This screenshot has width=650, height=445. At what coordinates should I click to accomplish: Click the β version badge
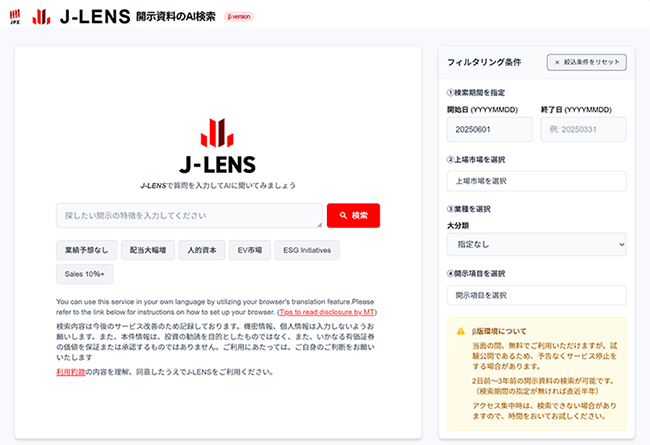point(239,17)
